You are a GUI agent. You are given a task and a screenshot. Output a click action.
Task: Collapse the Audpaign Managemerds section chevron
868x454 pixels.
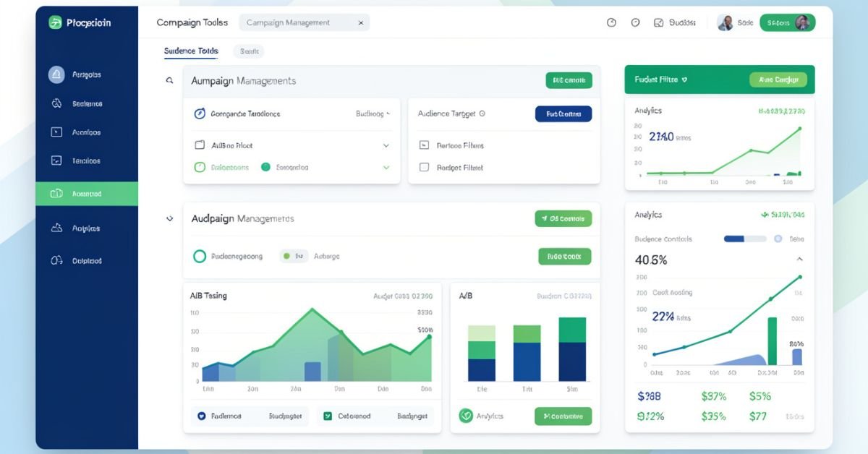pos(169,218)
